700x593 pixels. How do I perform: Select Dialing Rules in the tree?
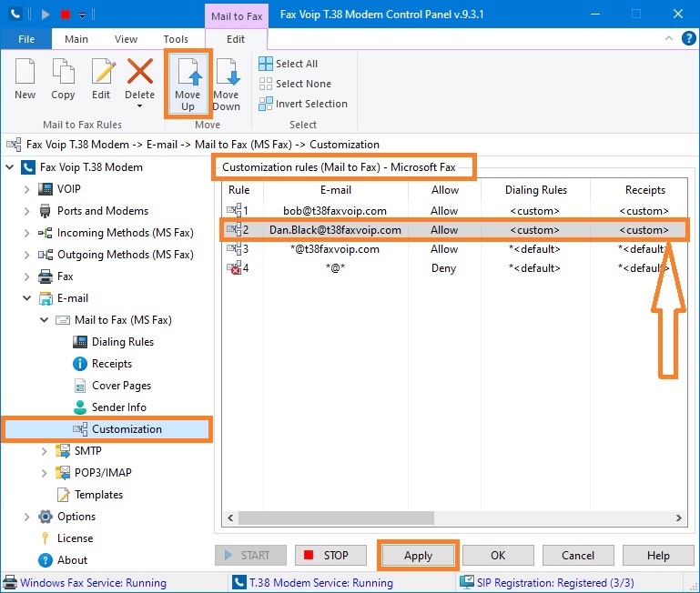(x=123, y=342)
